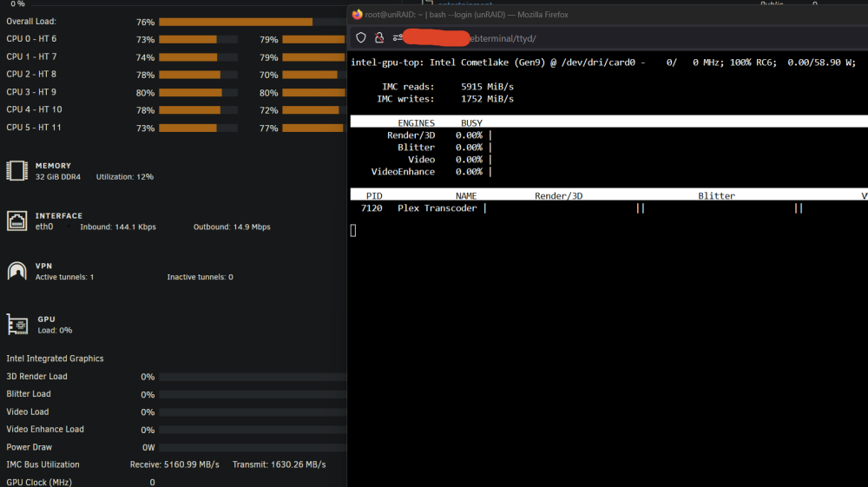Screen dimensions: 868x487
Task: Click the CPU 3 80% usage bar
Action: coord(198,93)
